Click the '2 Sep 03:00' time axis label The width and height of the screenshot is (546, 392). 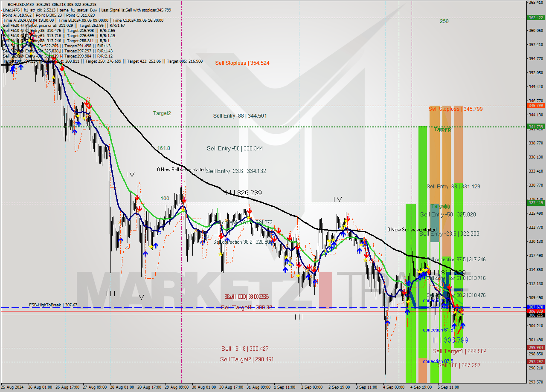(312, 387)
